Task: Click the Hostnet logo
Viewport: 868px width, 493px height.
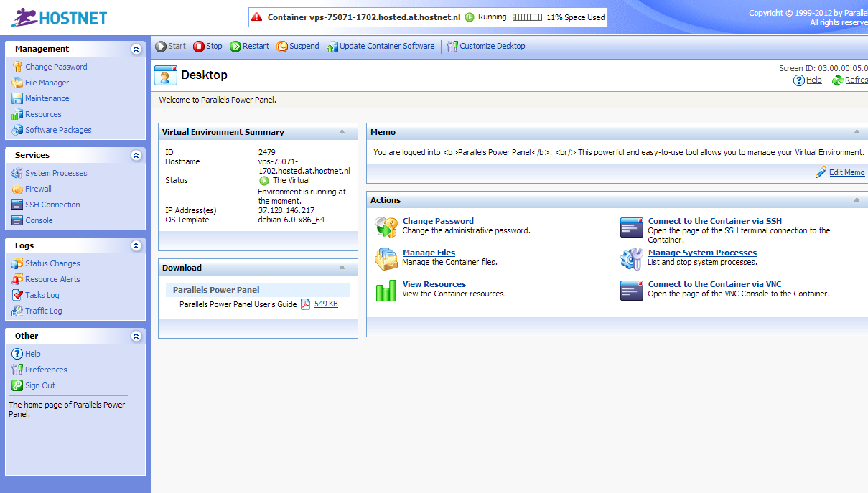Action: pos(59,17)
